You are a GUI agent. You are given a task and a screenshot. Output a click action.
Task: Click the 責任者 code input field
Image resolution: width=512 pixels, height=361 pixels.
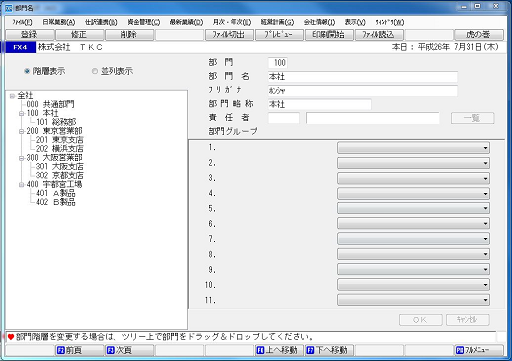pyautogui.click(x=283, y=118)
